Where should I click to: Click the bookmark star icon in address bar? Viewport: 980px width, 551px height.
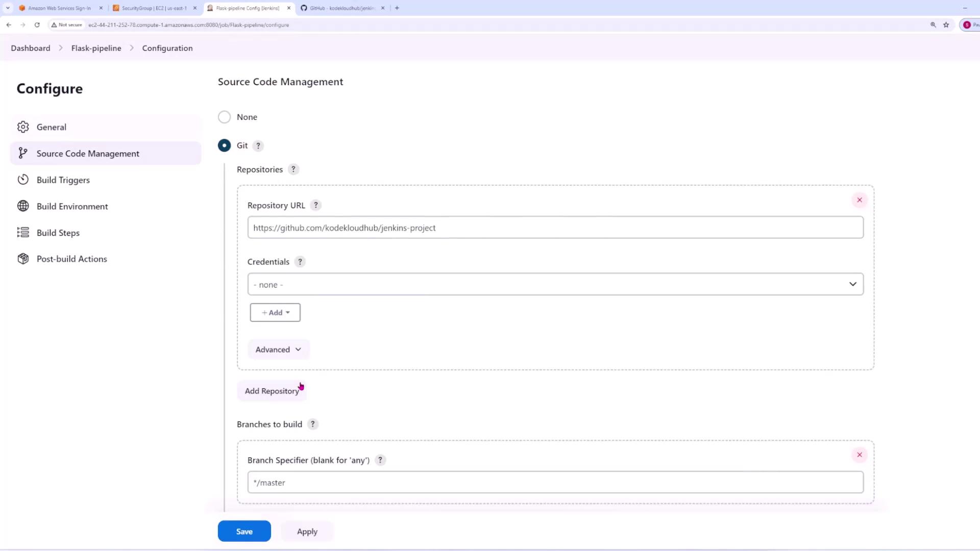click(946, 24)
